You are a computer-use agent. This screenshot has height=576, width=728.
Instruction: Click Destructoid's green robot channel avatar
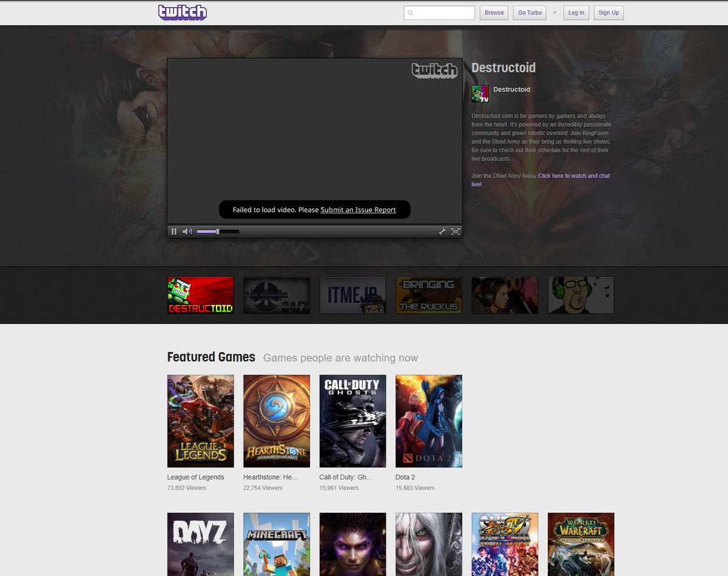click(x=479, y=93)
